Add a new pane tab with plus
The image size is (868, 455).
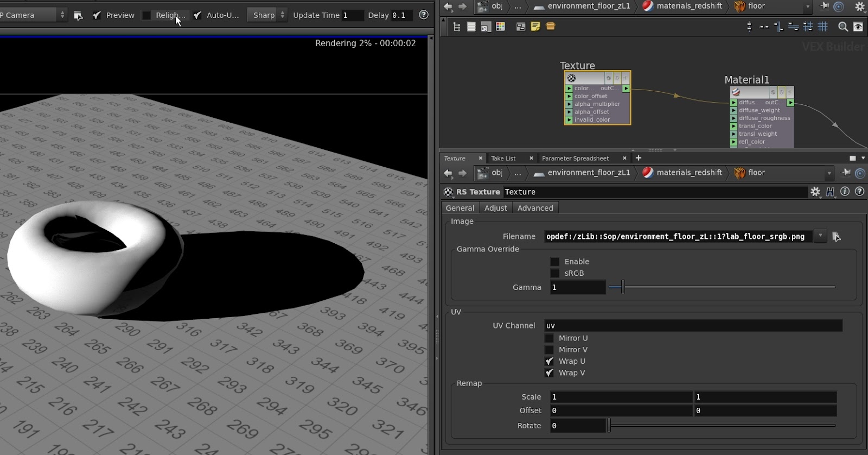[639, 158]
